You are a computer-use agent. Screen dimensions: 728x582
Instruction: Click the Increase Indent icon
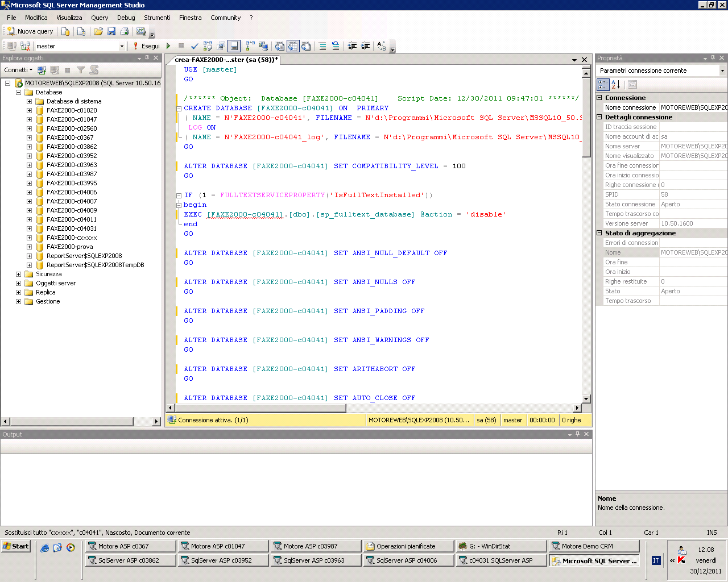pyautogui.click(x=365, y=46)
